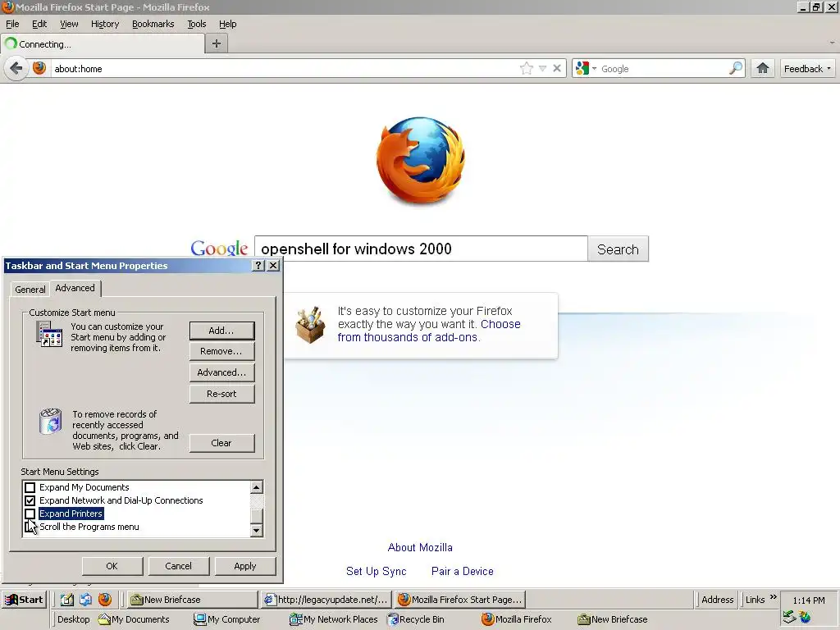The width and height of the screenshot is (840, 630).
Task: Click the Advanced... button
Action: tap(221, 372)
